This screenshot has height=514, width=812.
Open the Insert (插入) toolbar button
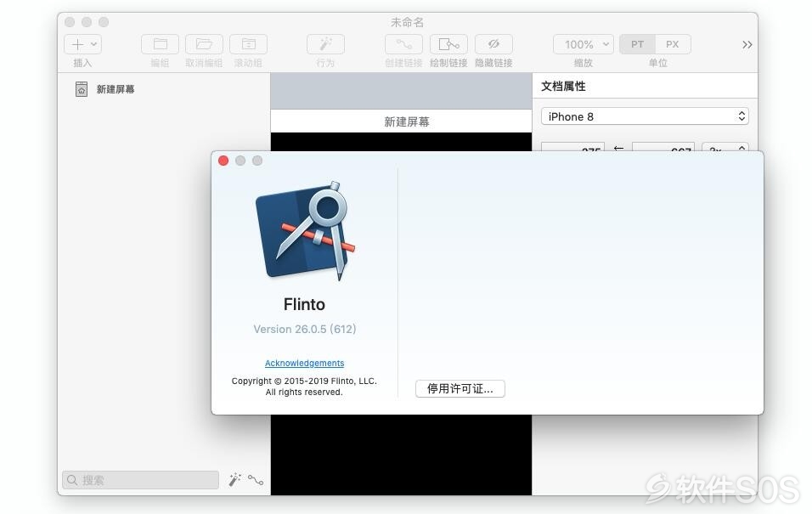(83, 44)
